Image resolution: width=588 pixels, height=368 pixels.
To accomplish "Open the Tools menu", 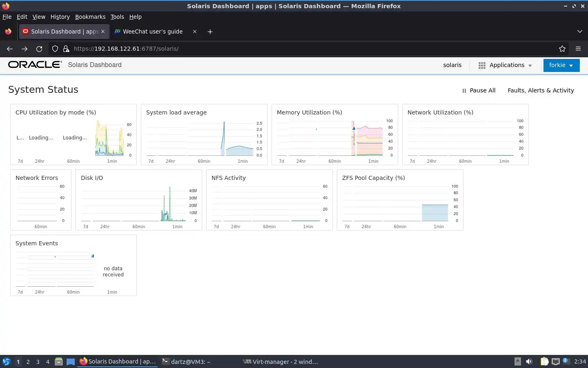I will (x=117, y=17).
